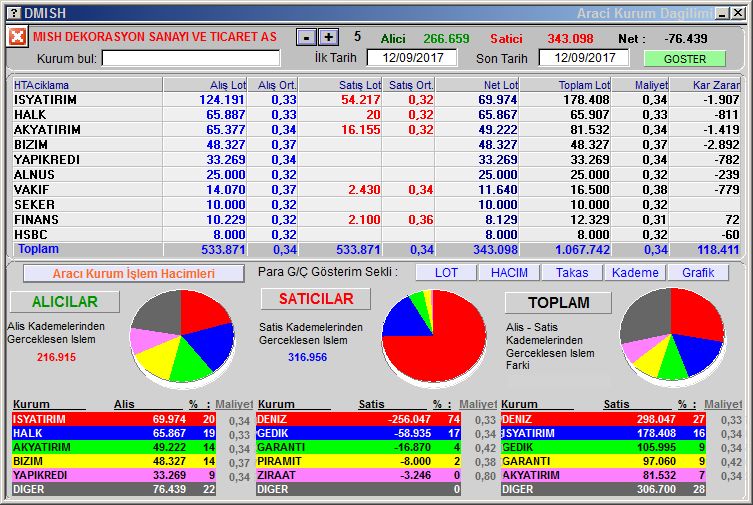
Task: Select the YAPIKREDI row in top table
Action: (376, 159)
